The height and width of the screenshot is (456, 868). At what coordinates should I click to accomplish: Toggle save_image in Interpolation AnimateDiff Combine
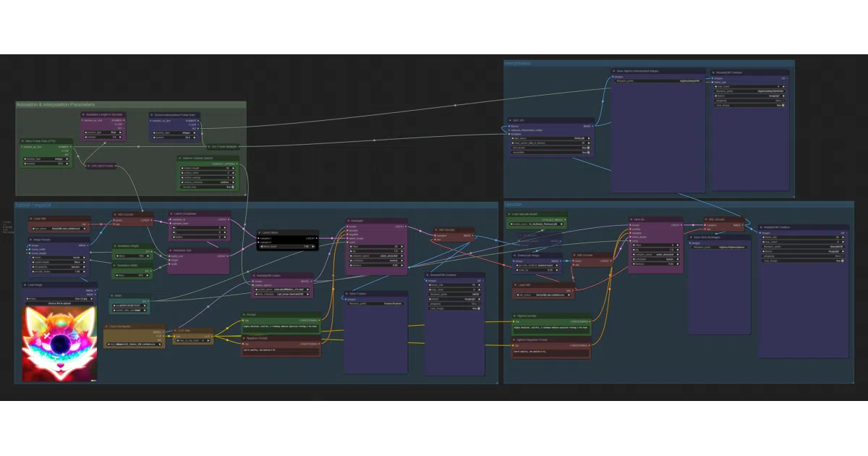750,105
